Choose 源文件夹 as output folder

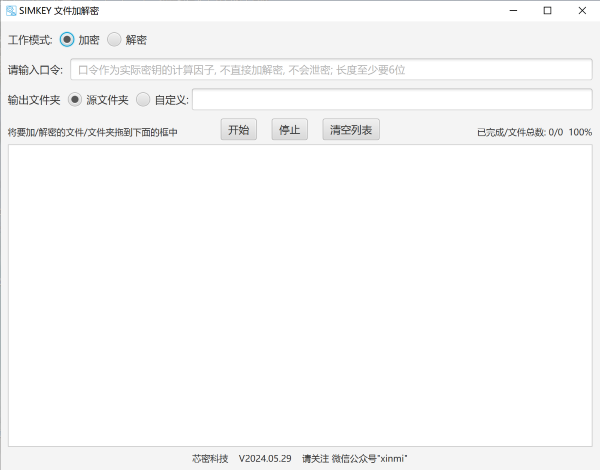(x=75, y=100)
